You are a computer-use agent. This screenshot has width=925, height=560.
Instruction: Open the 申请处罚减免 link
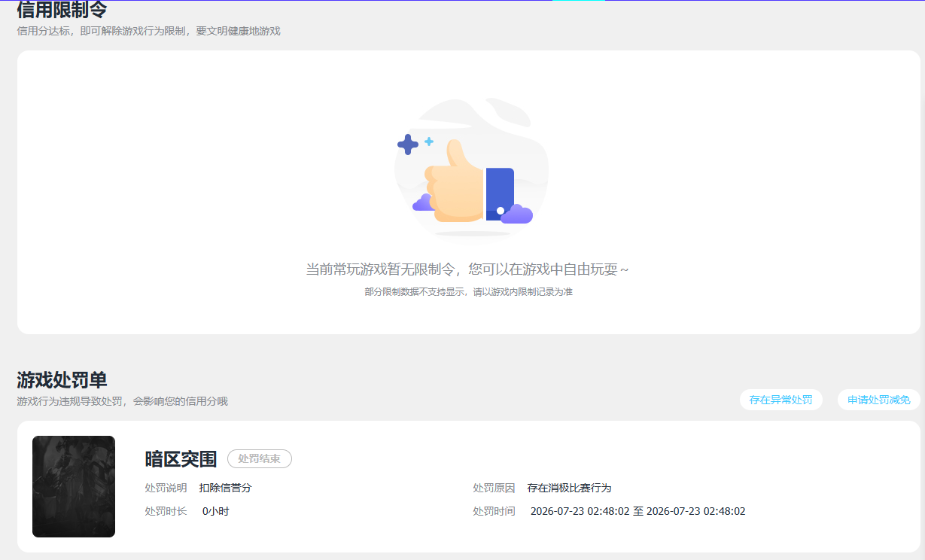[x=878, y=400]
